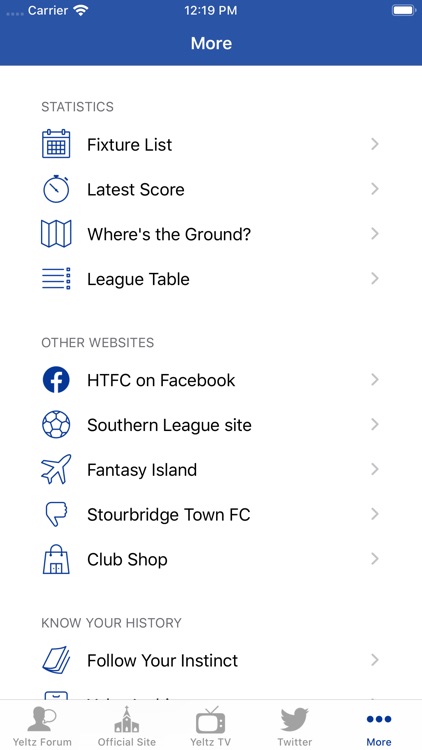Open the Club Shop chevron arrow
The height and width of the screenshot is (750, 422).
tap(375, 559)
